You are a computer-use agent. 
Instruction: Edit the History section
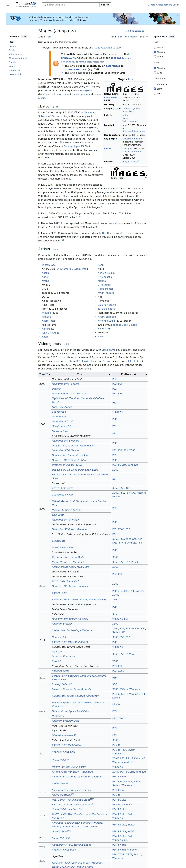click(56, 107)
